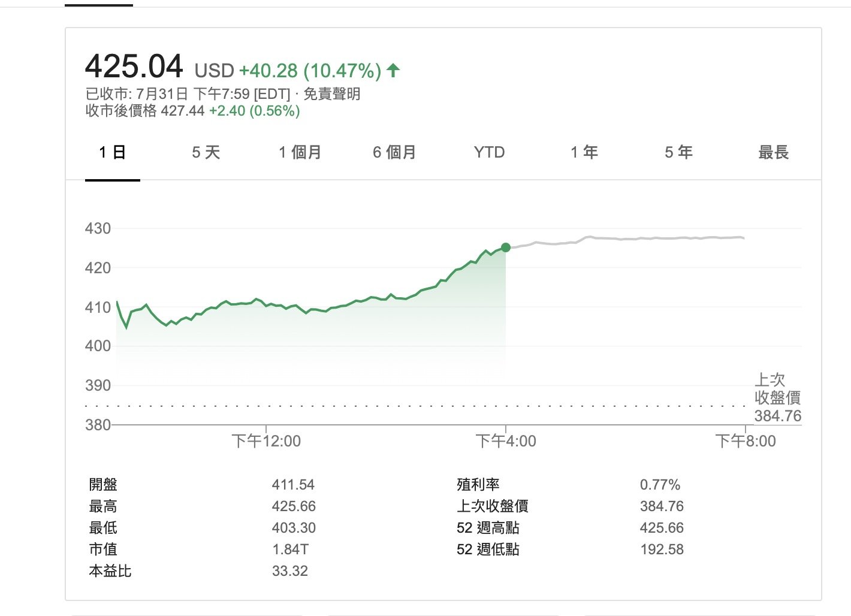This screenshot has height=616, width=851.
Task: Click the 下午12:00 axis label
Action: pyautogui.click(x=266, y=441)
